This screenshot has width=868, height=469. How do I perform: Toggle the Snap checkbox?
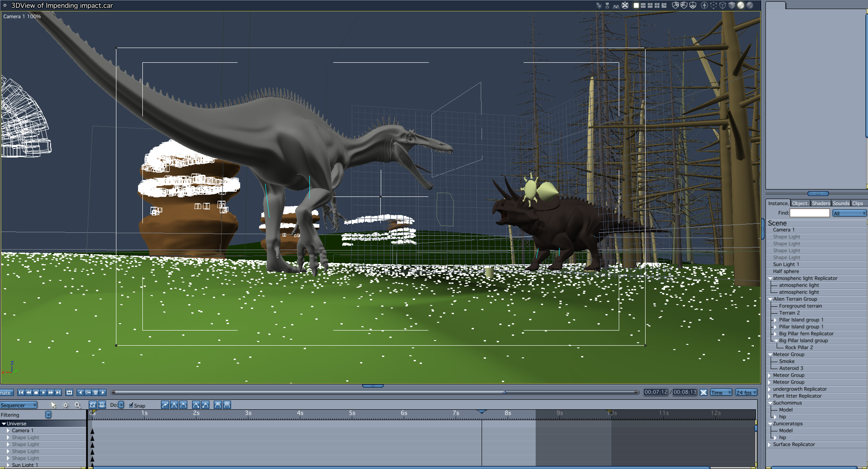point(131,405)
